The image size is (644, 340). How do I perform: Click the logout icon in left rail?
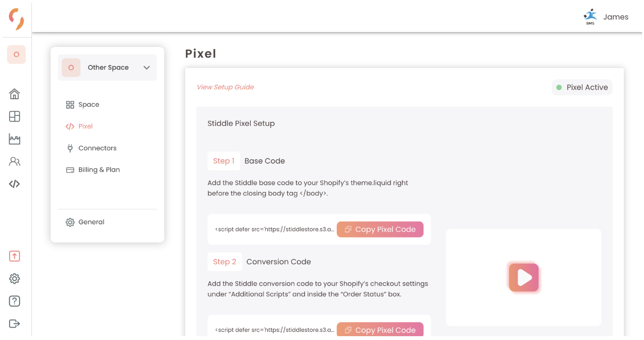tap(15, 324)
